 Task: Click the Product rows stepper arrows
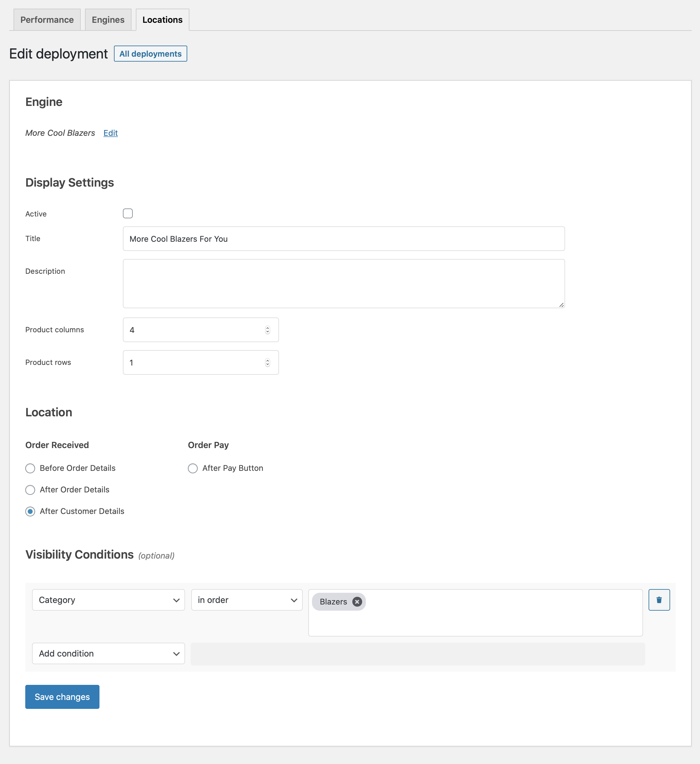point(267,362)
